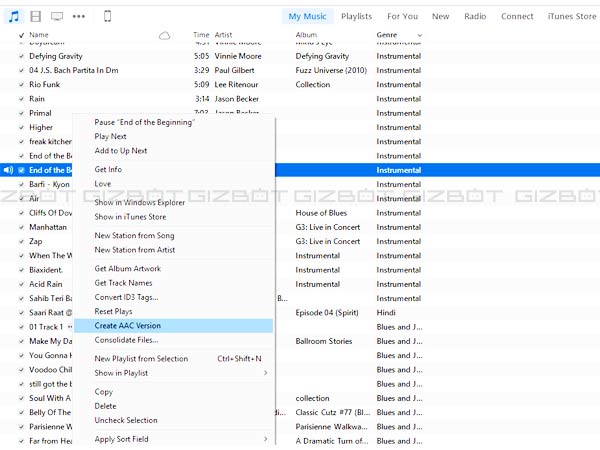Toggle the Rio Funk track checkbox

[x=22, y=85]
